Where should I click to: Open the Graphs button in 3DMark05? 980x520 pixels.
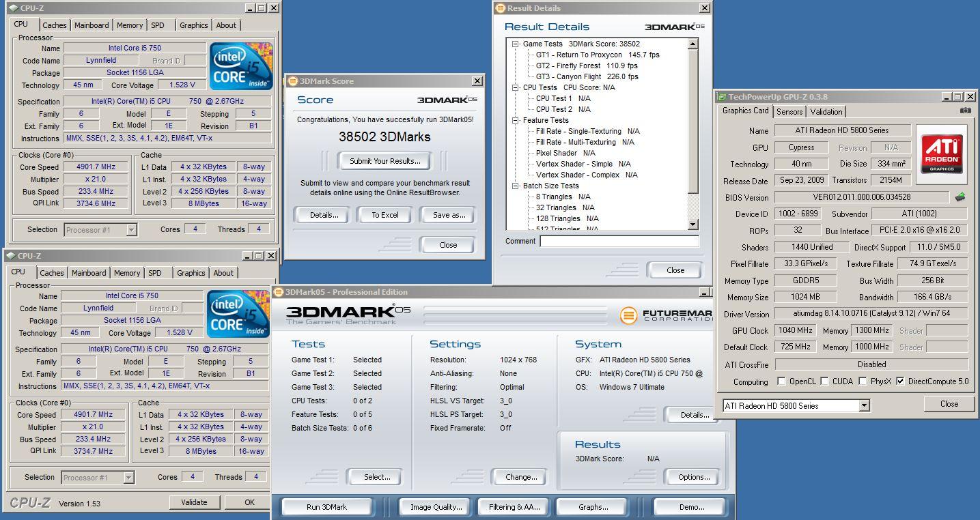coord(593,507)
